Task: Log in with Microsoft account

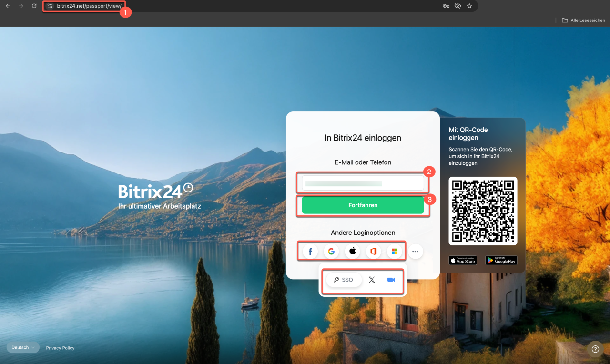Action: pos(395,251)
